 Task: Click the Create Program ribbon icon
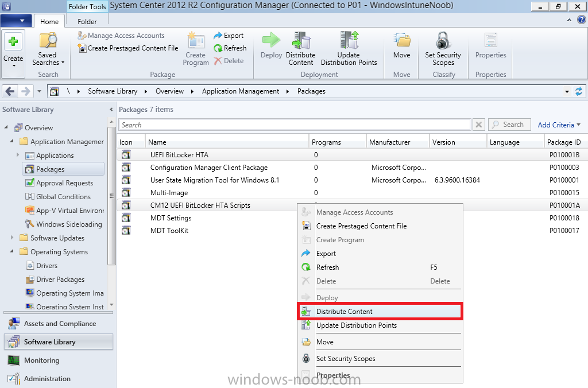click(195, 49)
